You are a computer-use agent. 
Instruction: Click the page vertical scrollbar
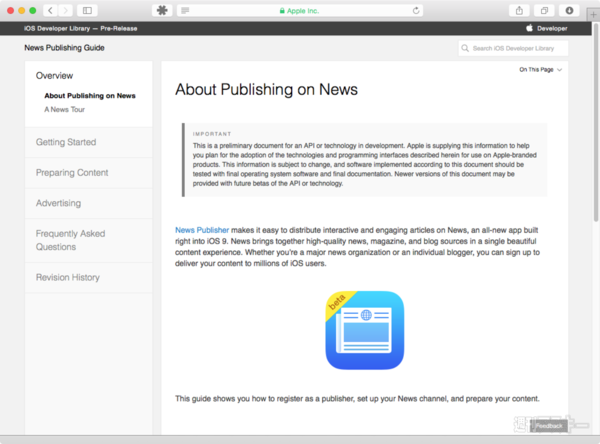pyautogui.click(x=596, y=122)
